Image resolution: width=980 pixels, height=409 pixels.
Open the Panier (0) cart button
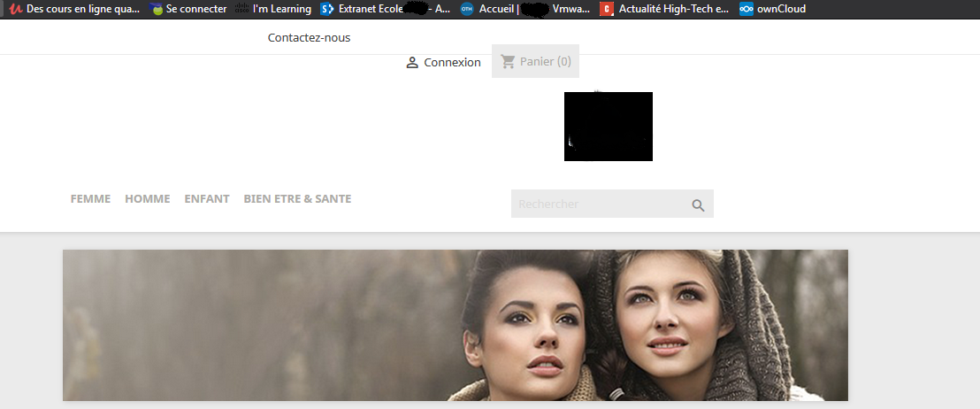(536, 61)
